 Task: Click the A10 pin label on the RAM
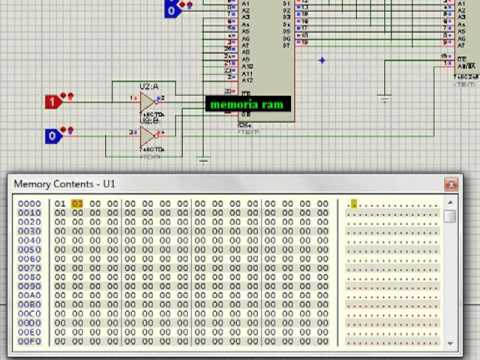tap(247, 66)
